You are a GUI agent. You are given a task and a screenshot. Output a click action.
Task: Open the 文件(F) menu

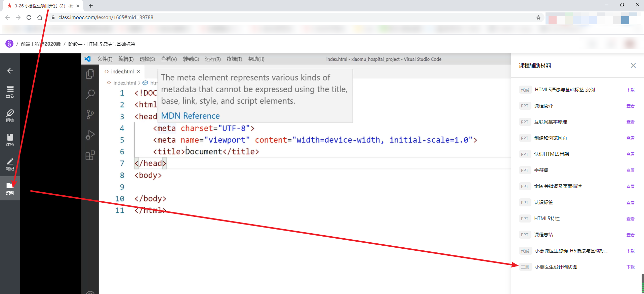[105, 59]
